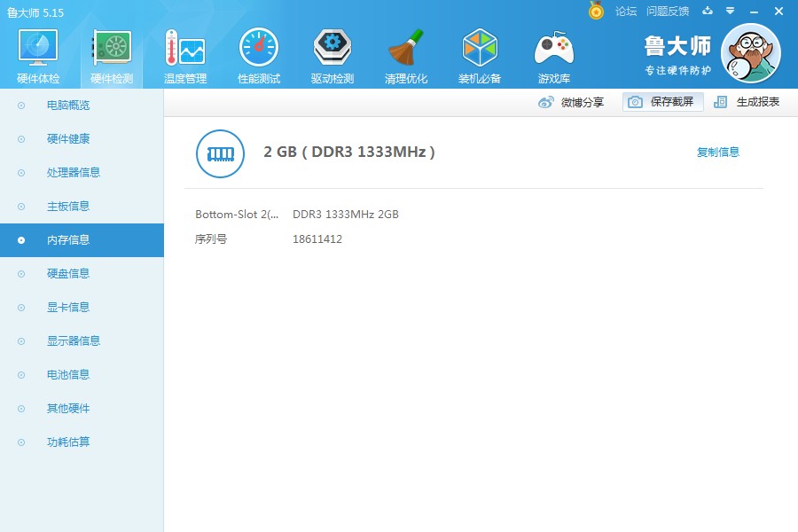Click Bottom-Slot 2(... label
The height and width of the screenshot is (532, 798).
point(237,215)
